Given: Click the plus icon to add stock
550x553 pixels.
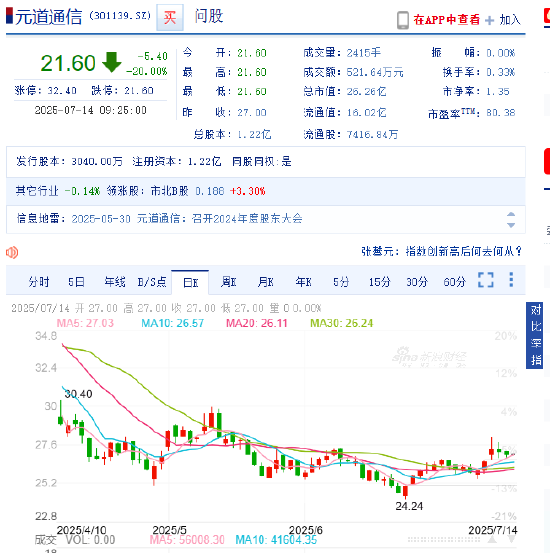Looking at the screenshot, I should (x=490, y=20).
